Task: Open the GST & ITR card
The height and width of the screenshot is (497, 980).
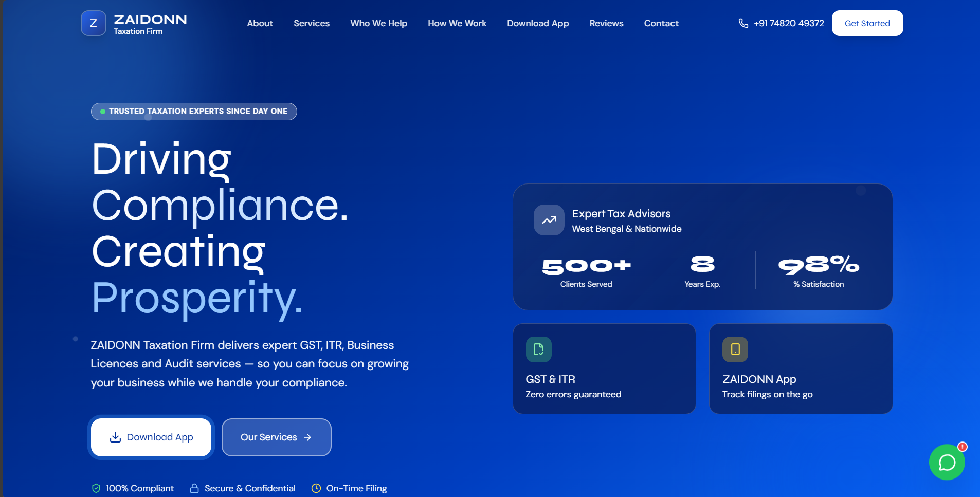Action: [x=604, y=369]
